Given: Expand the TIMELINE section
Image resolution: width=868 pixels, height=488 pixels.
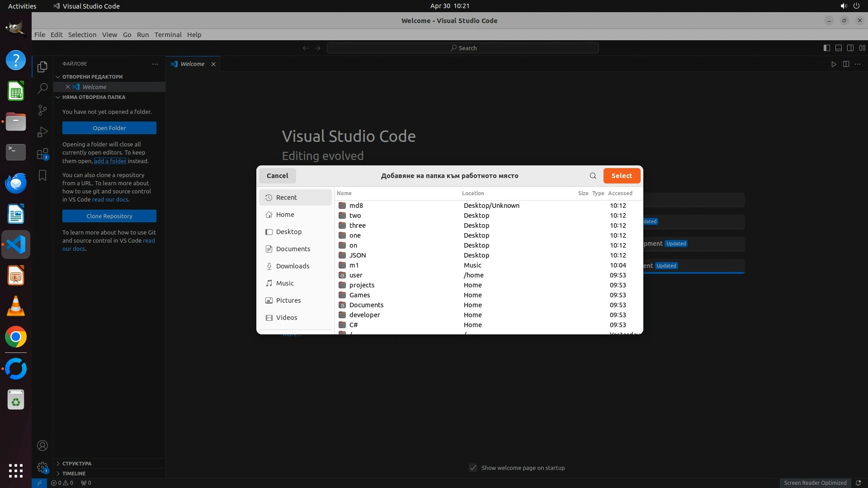Looking at the screenshot, I should pos(74,474).
